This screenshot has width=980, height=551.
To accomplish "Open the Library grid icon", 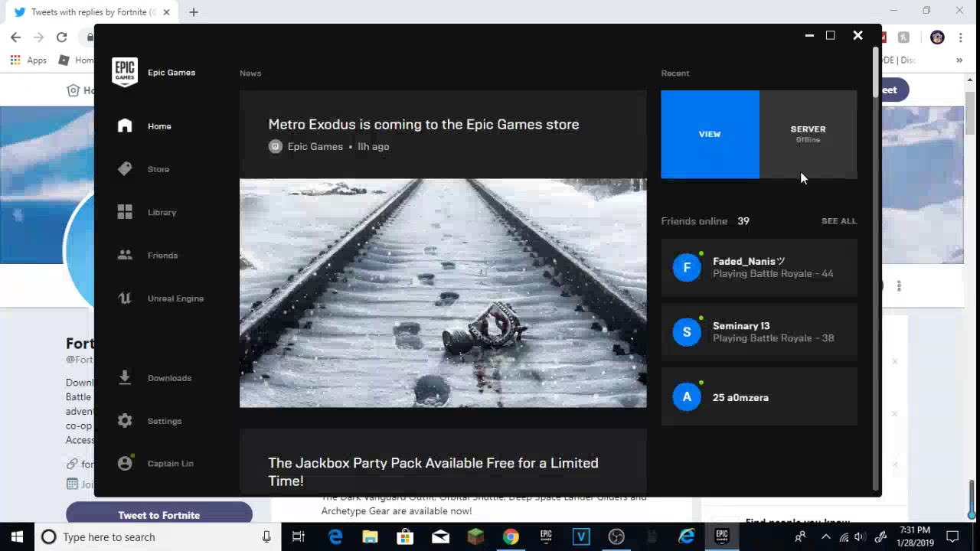I will tap(125, 212).
